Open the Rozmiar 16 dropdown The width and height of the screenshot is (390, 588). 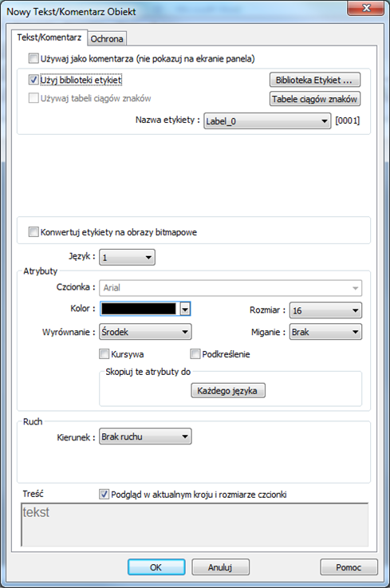coord(325,310)
